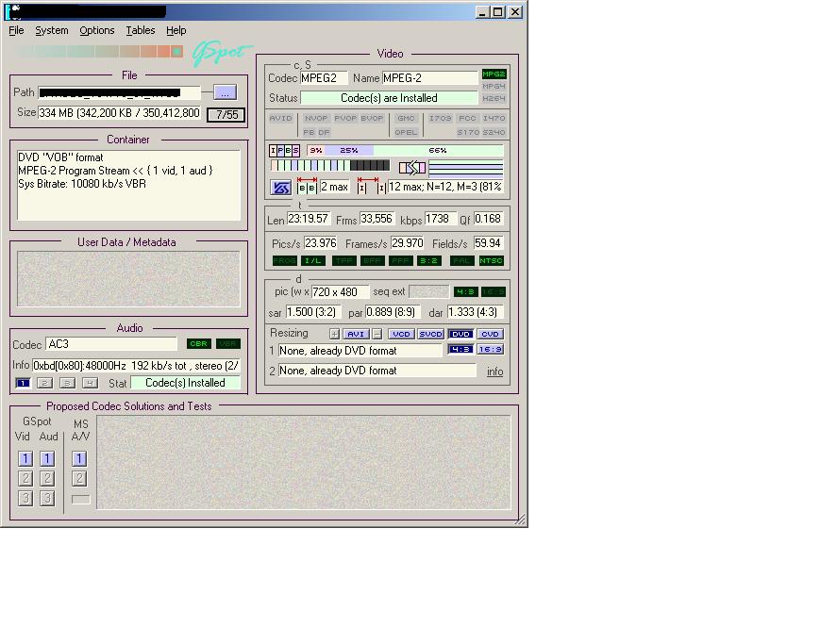
Task: Select audio stream 4 button
Action: pyautogui.click(x=90, y=383)
